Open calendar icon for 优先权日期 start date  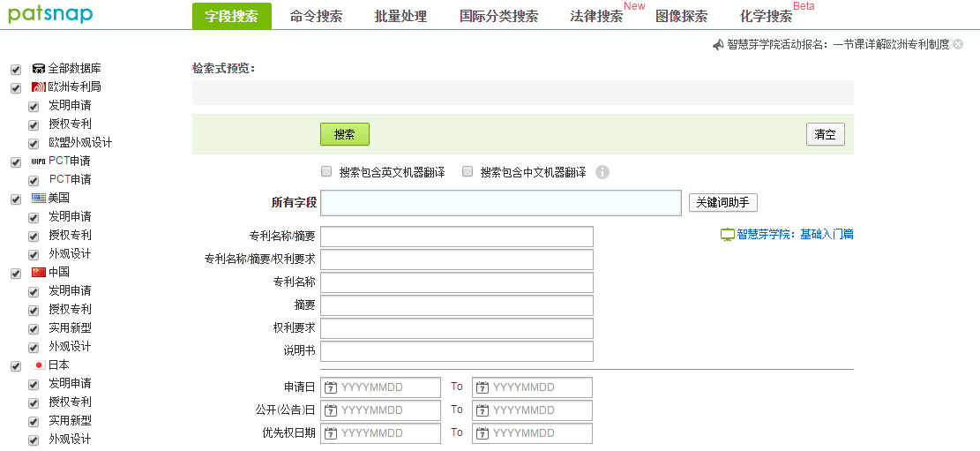click(x=331, y=433)
